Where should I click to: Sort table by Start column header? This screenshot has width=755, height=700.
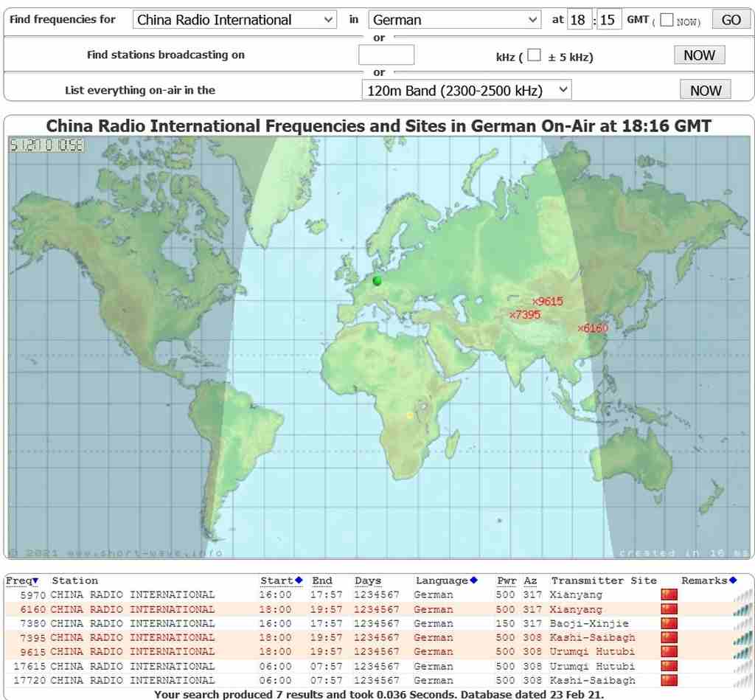(x=281, y=581)
